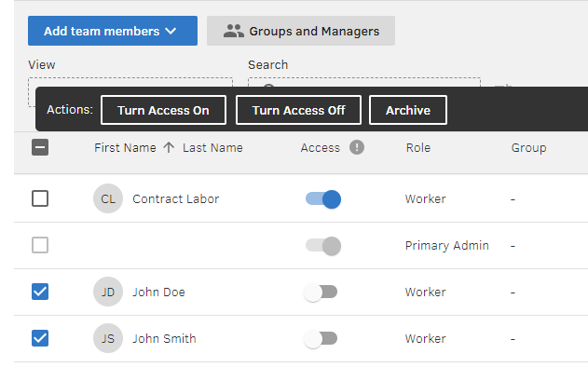Enable access toggle for John Doe
The height and width of the screenshot is (381, 588).
click(x=321, y=292)
